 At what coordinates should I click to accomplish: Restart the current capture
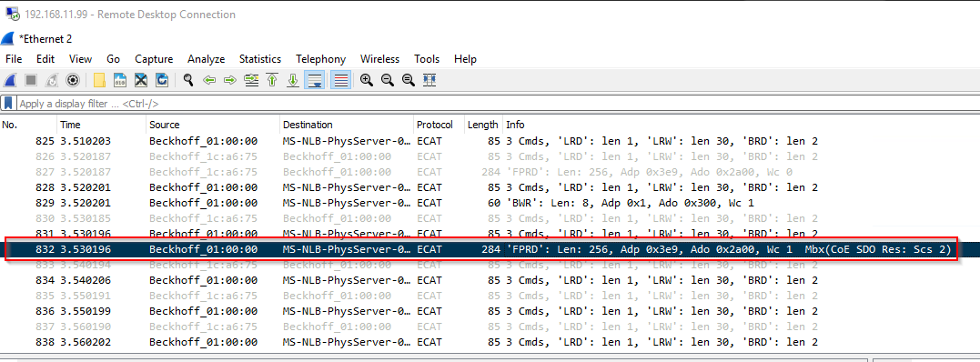pyautogui.click(x=52, y=80)
